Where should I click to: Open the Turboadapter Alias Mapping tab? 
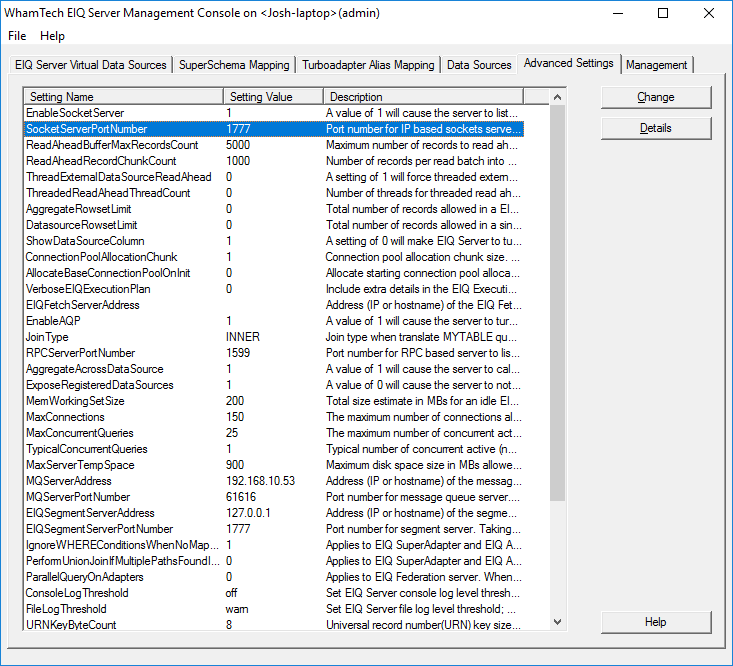pyautogui.click(x=368, y=65)
